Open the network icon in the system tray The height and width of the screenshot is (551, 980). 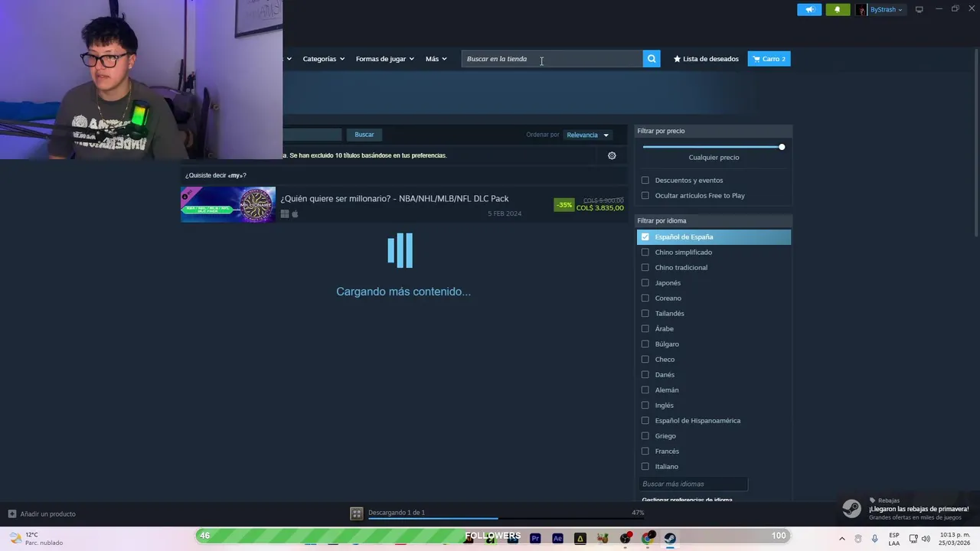pyautogui.click(x=913, y=539)
